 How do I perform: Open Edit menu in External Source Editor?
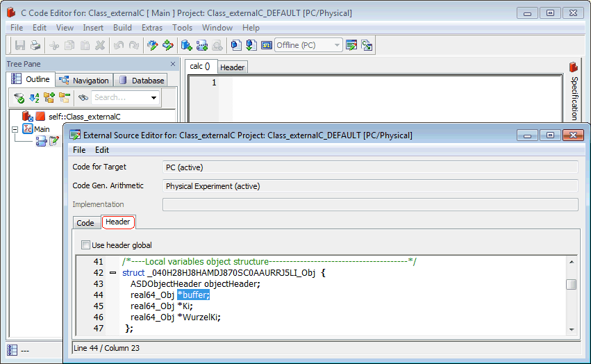pyautogui.click(x=102, y=150)
